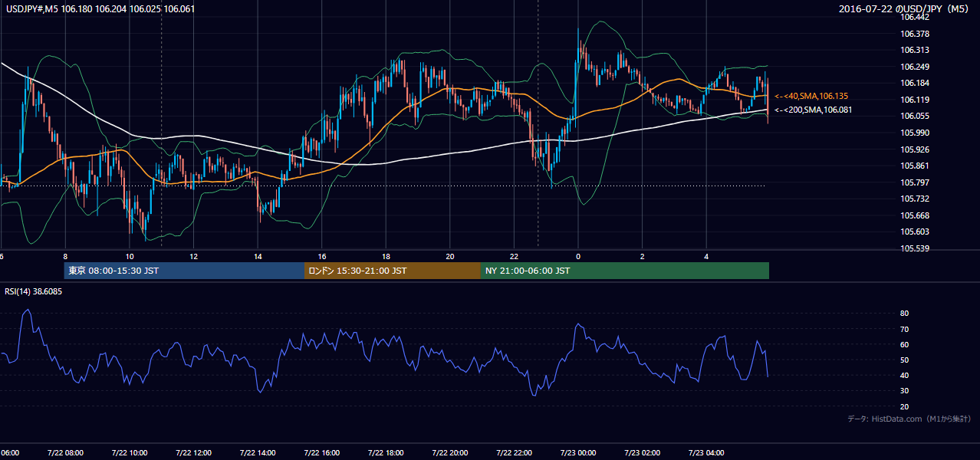
Task: Click RSI scale value 20
Action: tap(905, 406)
